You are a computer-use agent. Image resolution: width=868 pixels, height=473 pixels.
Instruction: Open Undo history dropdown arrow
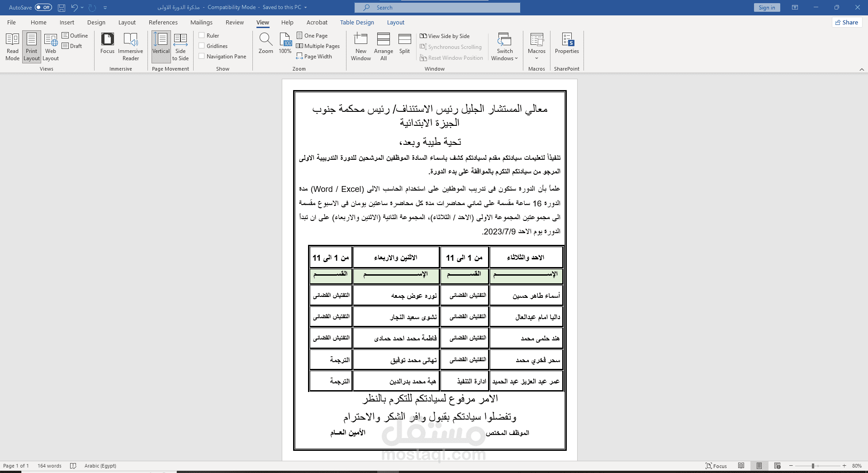pos(82,8)
